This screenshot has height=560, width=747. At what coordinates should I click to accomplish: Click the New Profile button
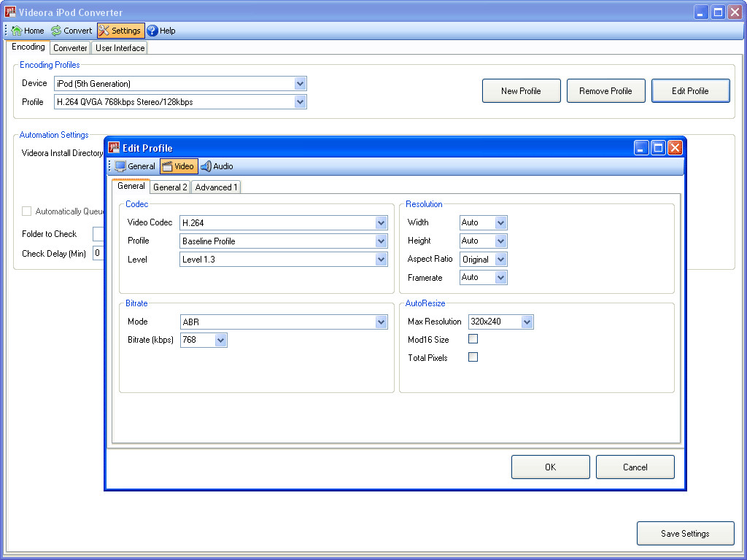(x=521, y=91)
